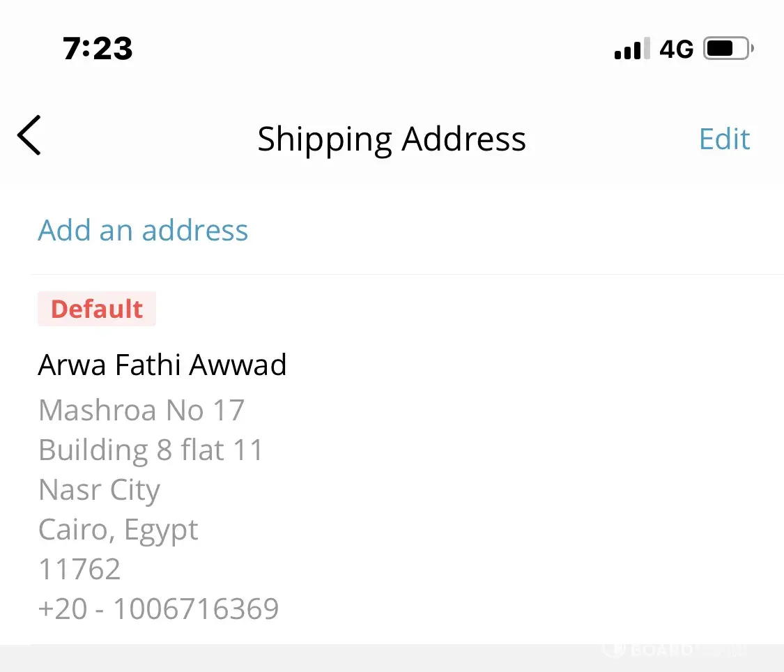
Task: Open Edit for shipping addresses
Action: pos(724,139)
